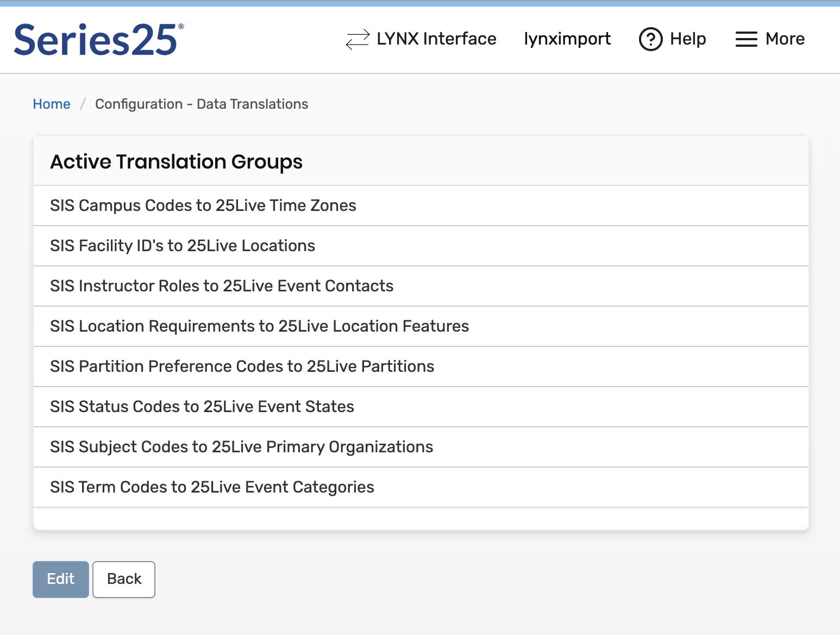The width and height of the screenshot is (840, 635).
Task: Open the Help menu label
Action: pyautogui.click(x=688, y=39)
